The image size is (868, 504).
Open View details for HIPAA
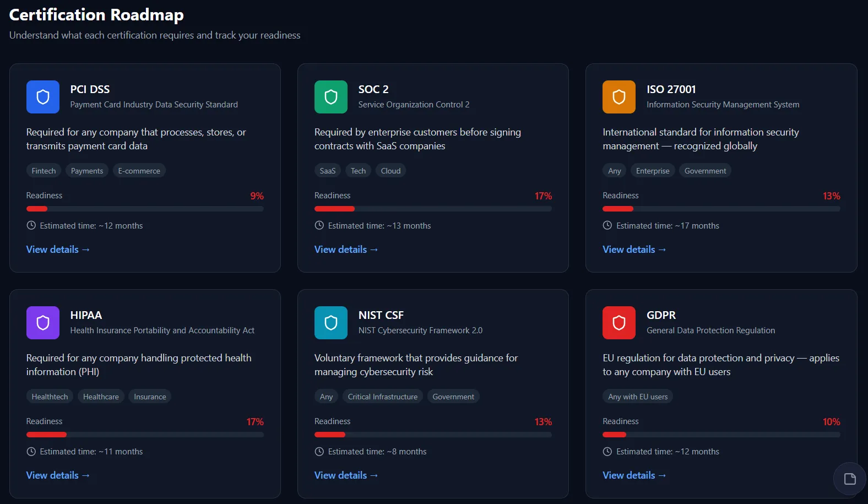pyautogui.click(x=58, y=475)
